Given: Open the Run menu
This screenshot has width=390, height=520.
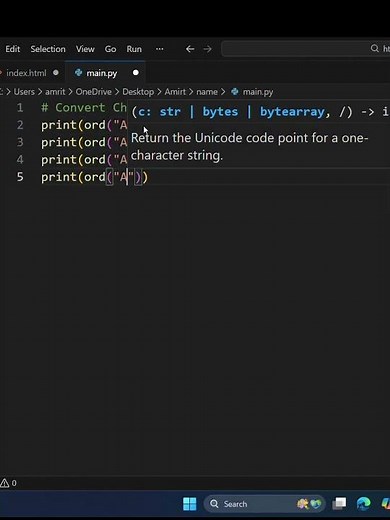Looking at the screenshot, I should click(134, 49).
